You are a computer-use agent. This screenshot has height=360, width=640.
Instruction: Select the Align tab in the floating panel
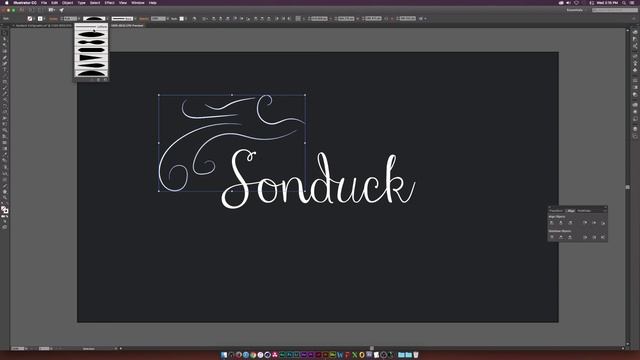[x=571, y=211]
